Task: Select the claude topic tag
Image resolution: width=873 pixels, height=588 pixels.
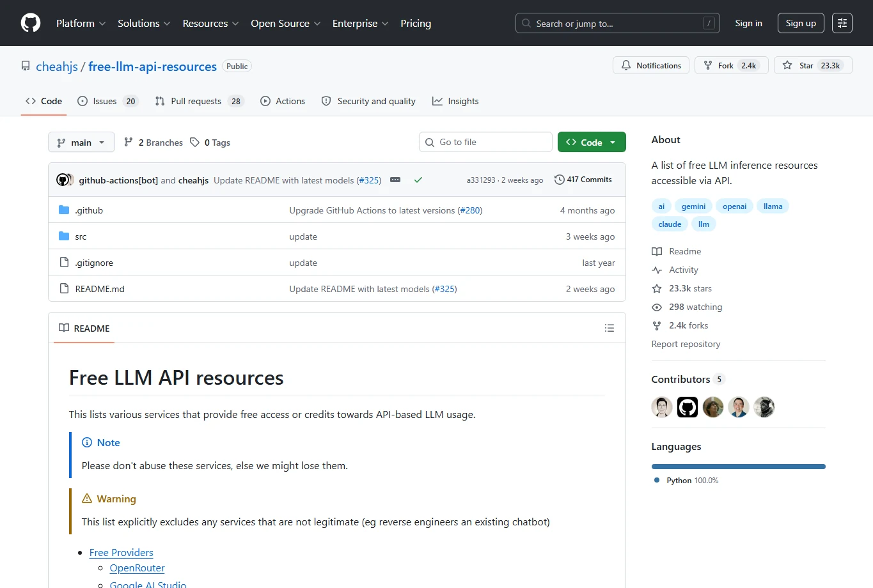Action: [x=670, y=224]
